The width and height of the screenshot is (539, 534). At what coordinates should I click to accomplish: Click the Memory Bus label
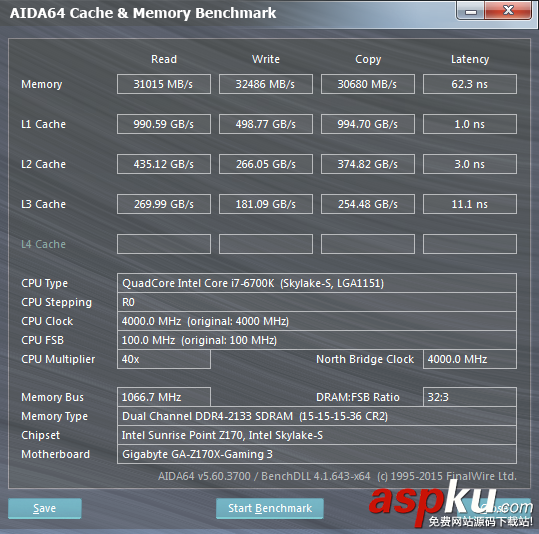pyautogui.click(x=52, y=397)
